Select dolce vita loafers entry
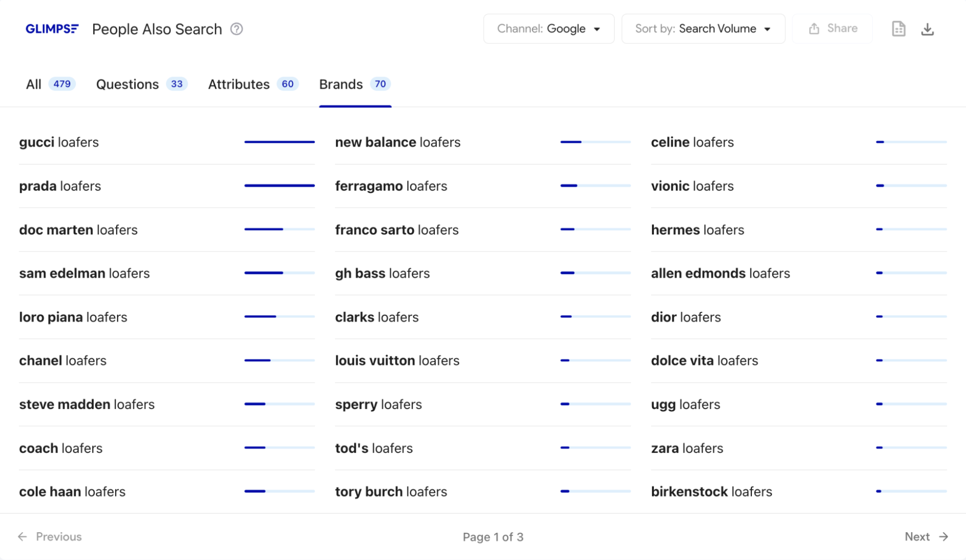 [799, 361]
